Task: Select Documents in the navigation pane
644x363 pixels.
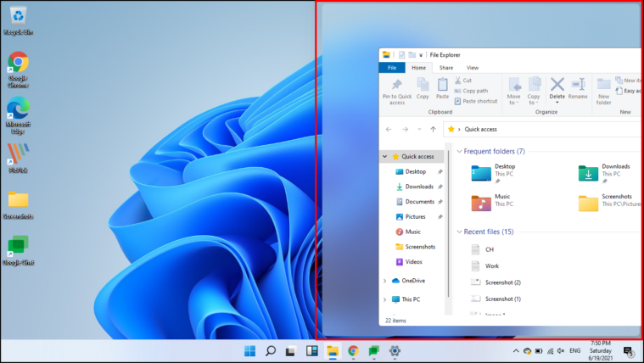Action: click(415, 202)
